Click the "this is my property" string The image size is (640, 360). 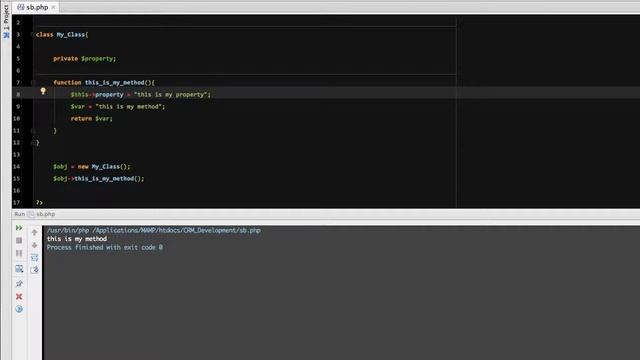171,95
